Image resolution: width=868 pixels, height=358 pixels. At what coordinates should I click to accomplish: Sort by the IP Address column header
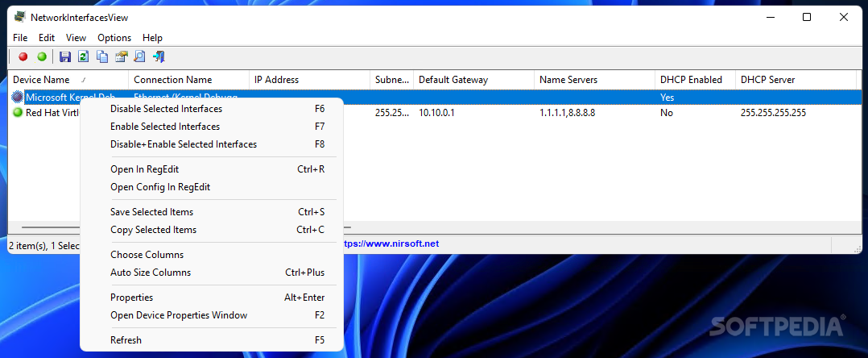[309, 80]
